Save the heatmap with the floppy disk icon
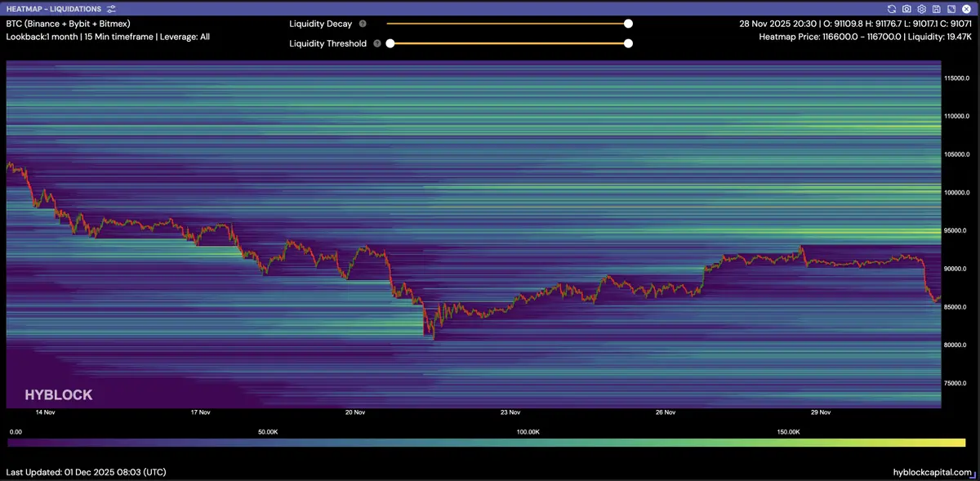 pyautogui.click(x=936, y=9)
